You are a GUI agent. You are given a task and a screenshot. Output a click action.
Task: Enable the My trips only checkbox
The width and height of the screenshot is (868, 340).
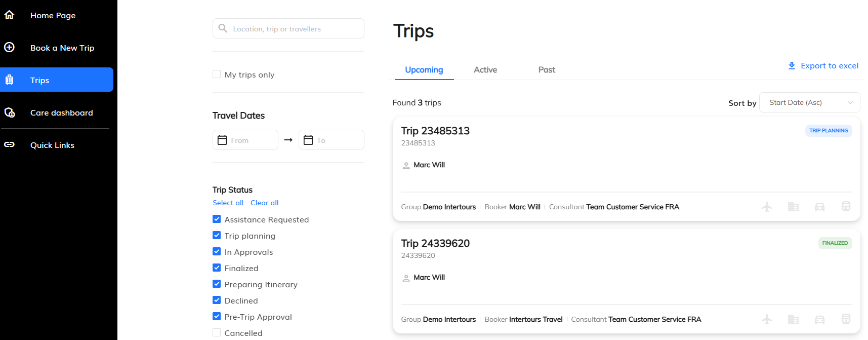[x=217, y=74]
